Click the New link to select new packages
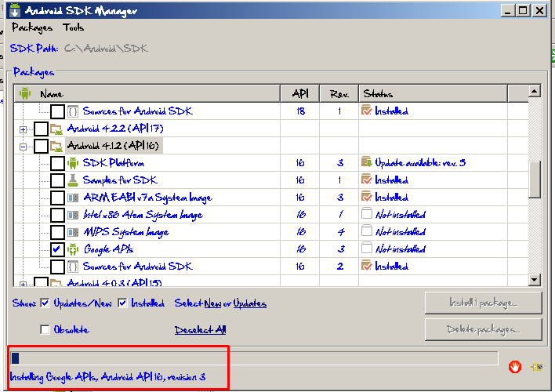Viewport: 555px width, 392px height. click(x=212, y=303)
